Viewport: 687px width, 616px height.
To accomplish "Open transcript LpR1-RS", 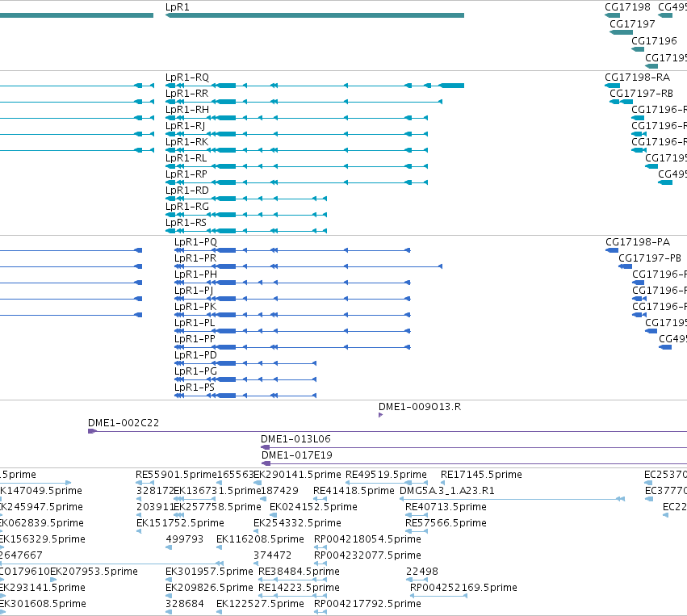I will tap(186, 223).
